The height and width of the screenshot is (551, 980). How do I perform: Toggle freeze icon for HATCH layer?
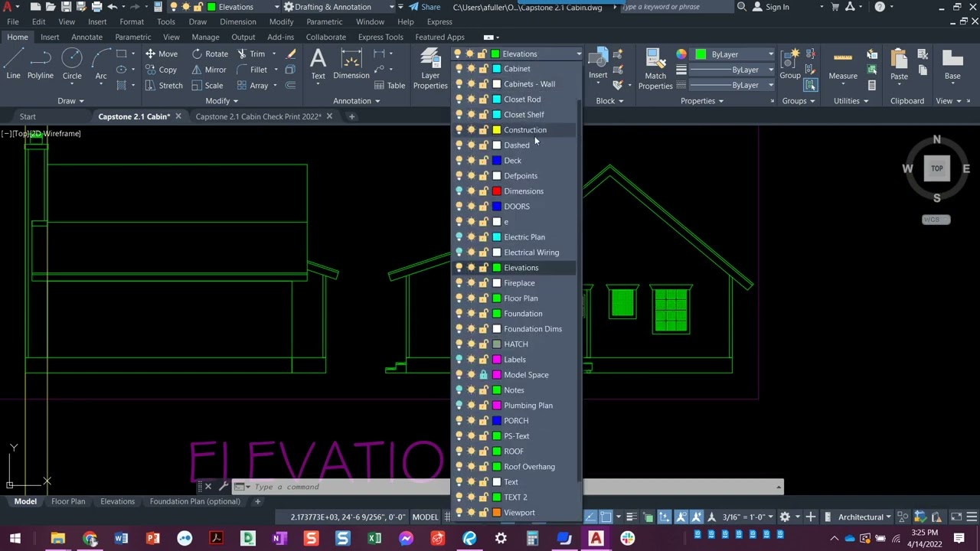(471, 344)
